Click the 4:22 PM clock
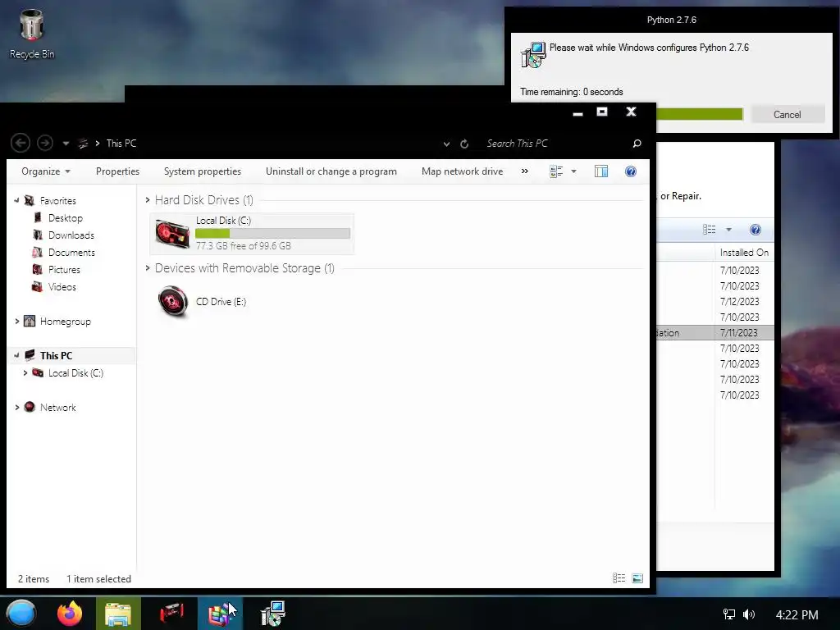Image resolution: width=840 pixels, height=630 pixels. click(797, 614)
